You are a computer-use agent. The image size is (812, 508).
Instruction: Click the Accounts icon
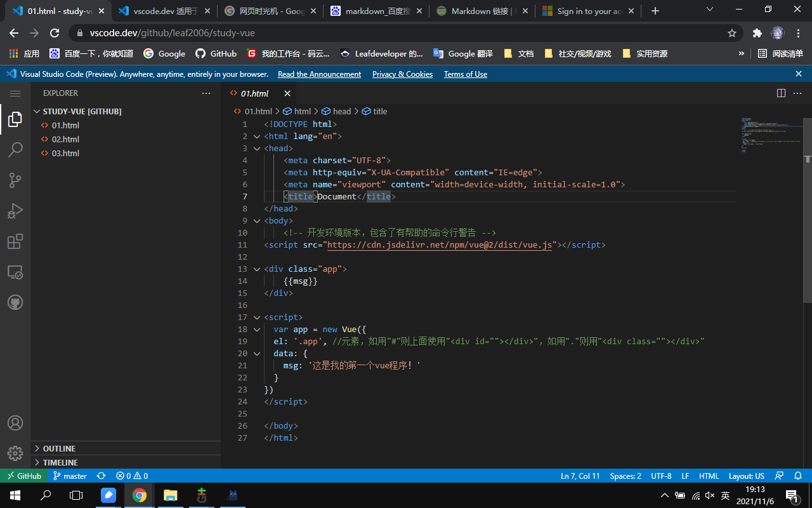pos(15,423)
